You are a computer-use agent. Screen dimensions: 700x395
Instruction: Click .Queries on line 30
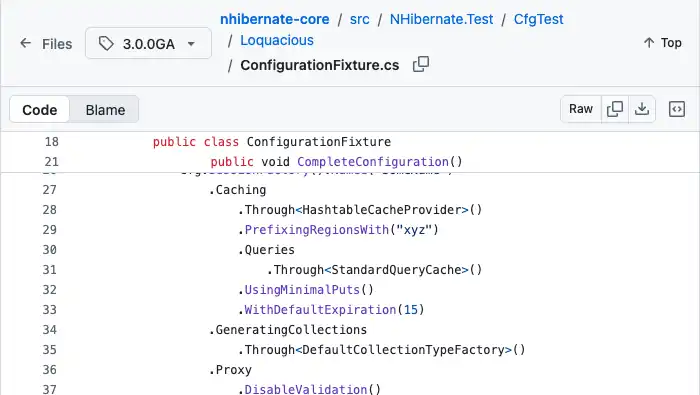pyautogui.click(x=266, y=250)
